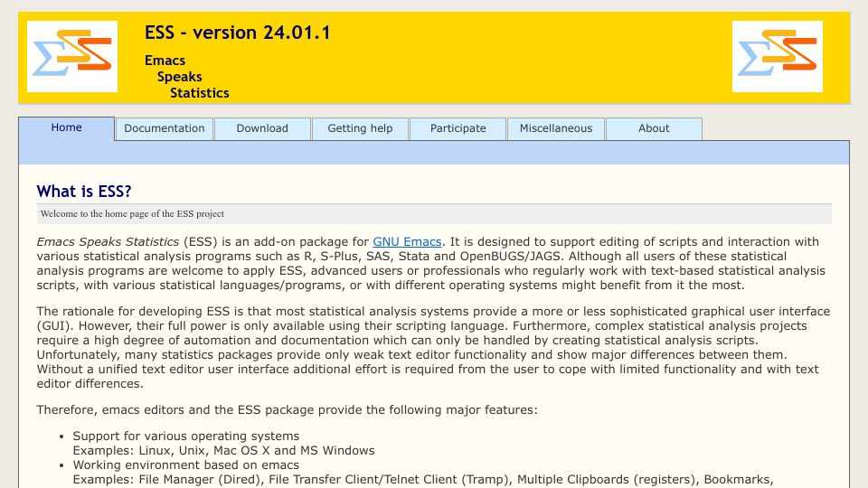Click the ESS logo at right of banner

pos(778,56)
